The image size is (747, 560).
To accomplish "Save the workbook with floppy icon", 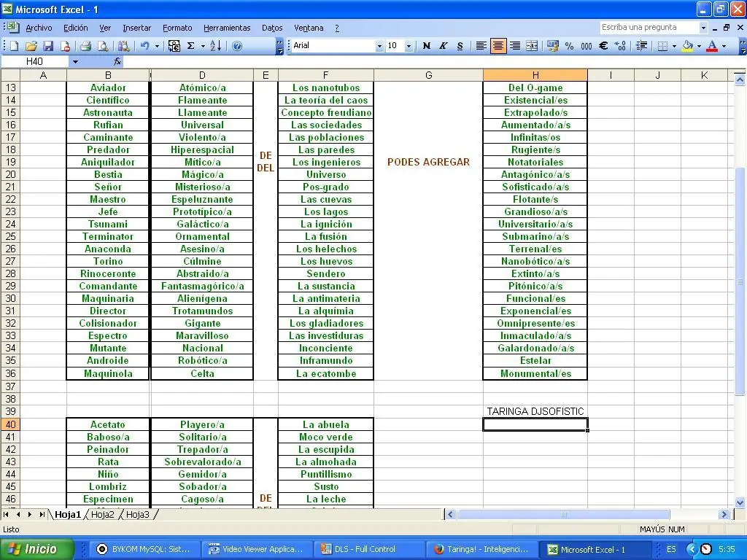I will click(48, 46).
